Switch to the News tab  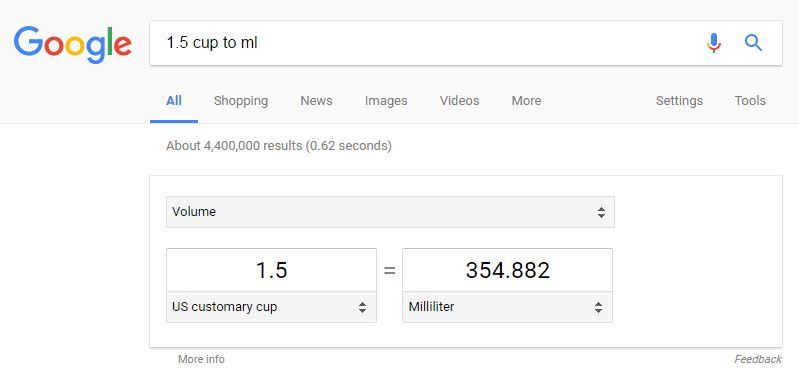[x=316, y=101]
